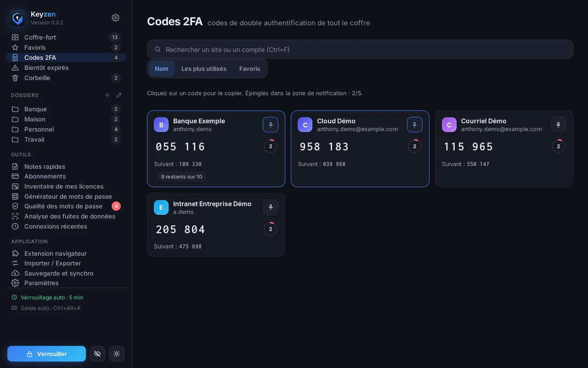Image resolution: width=588 pixels, height=368 pixels.
Task: Copy Cloud Démo code 958 183
Action: tap(324, 147)
